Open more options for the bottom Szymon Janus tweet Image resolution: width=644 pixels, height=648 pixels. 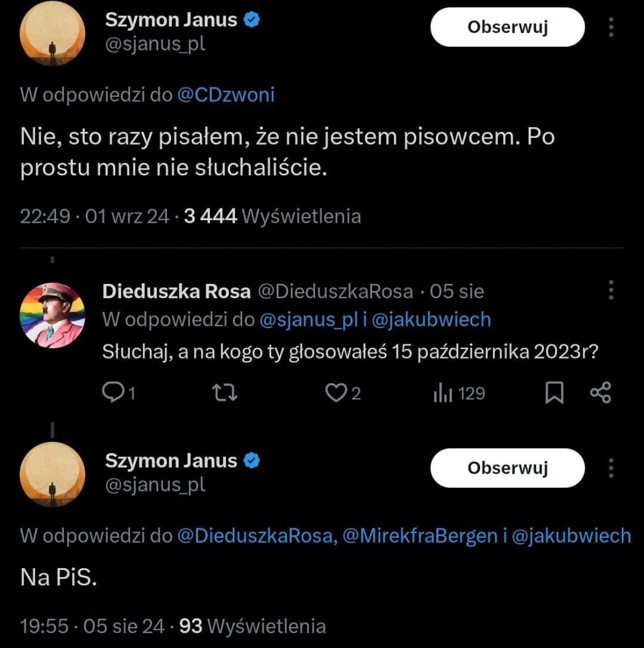click(x=611, y=468)
